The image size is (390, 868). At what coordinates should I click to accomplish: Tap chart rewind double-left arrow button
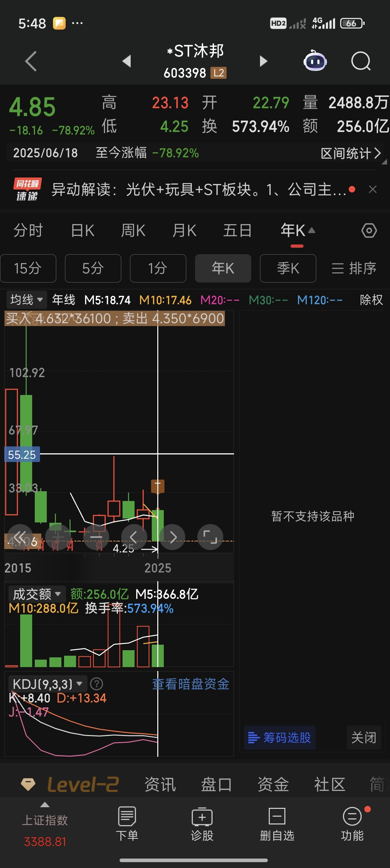coord(20,537)
